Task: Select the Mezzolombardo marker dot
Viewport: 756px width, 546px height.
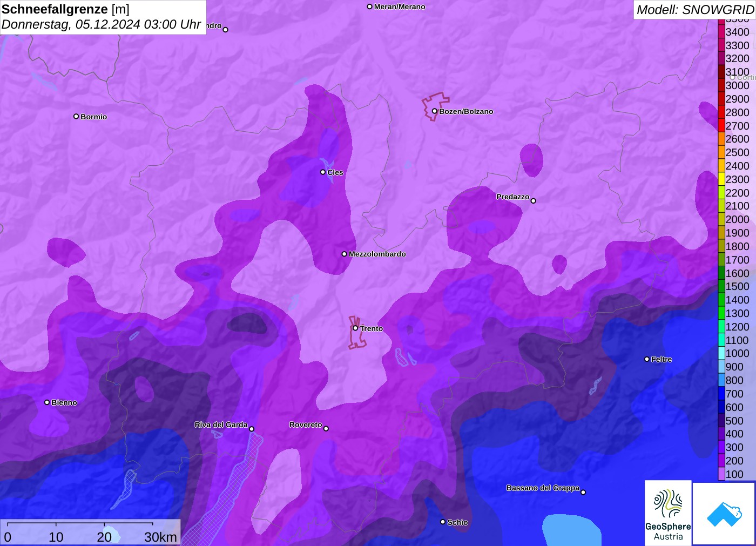Action: point(345,254)
